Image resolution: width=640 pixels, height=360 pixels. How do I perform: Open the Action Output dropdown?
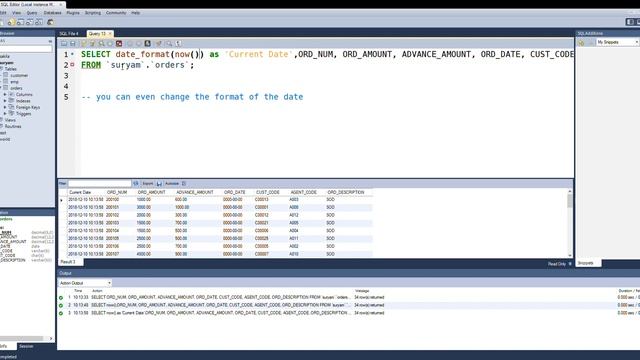pos(85,283)
